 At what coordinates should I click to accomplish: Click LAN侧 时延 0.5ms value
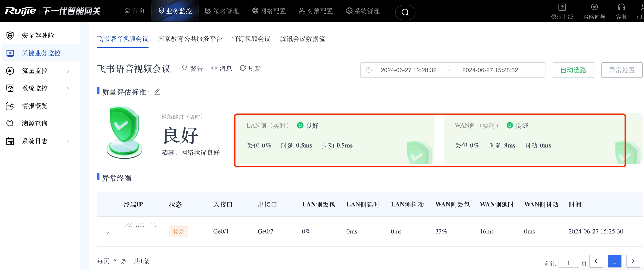click(x=304, y=145)
